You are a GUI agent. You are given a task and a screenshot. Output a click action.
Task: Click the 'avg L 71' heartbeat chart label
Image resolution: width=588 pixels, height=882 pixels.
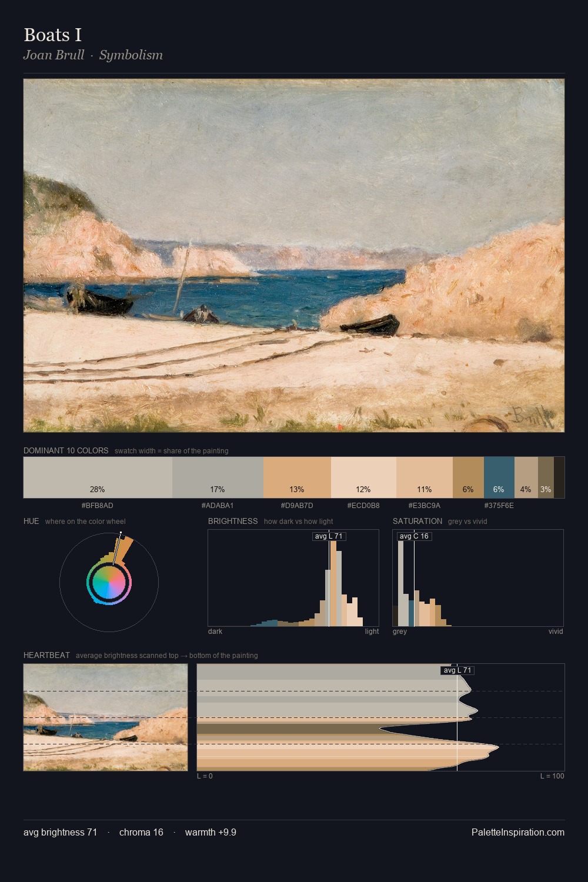click(457, 670)
